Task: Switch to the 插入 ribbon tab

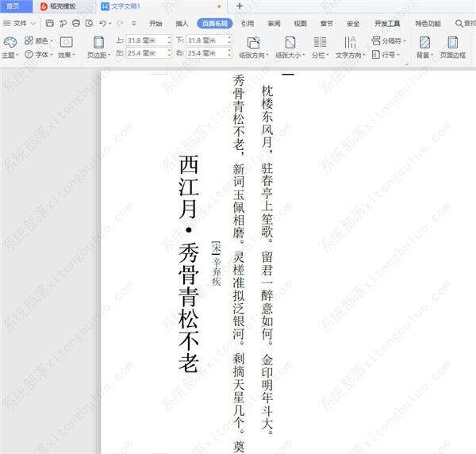Action: tap(182, 23)
